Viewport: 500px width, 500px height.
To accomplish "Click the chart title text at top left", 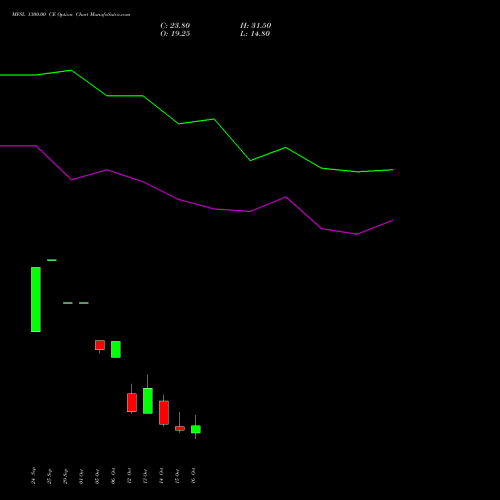I will pos(71,14).
